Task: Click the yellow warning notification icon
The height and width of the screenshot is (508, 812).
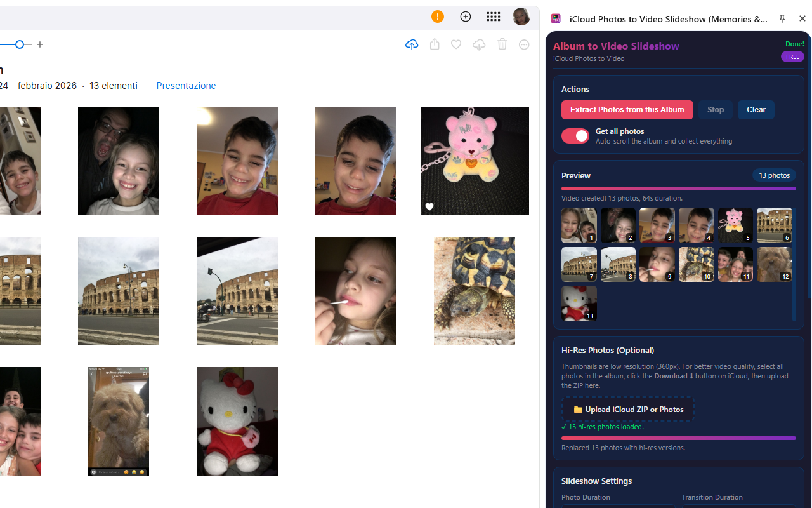Action: pyautogui.click(x=438, y=17)
